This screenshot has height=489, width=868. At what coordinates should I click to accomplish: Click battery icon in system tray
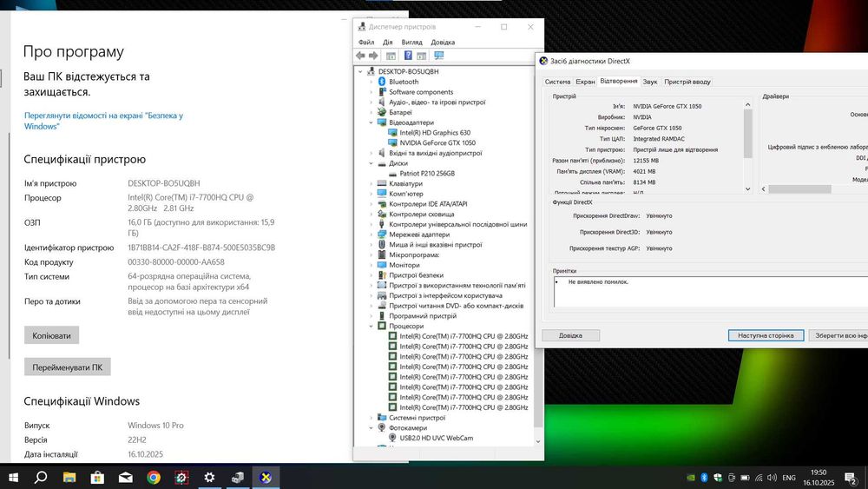745,478
